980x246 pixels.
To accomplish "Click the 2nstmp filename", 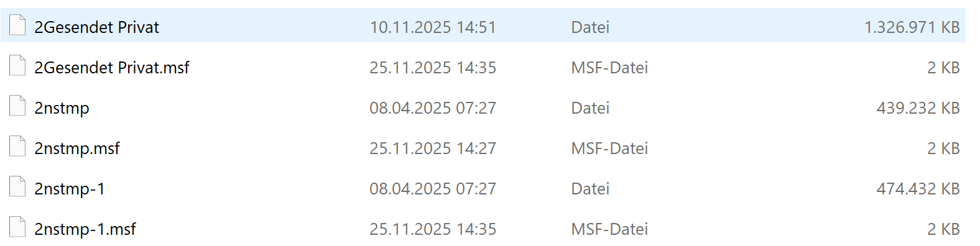I will 62,108.
